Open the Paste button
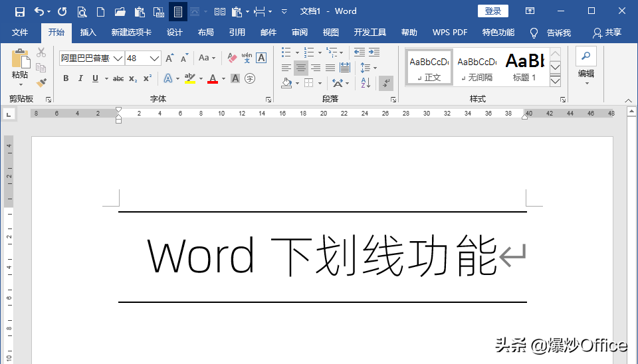 (20, 68)
